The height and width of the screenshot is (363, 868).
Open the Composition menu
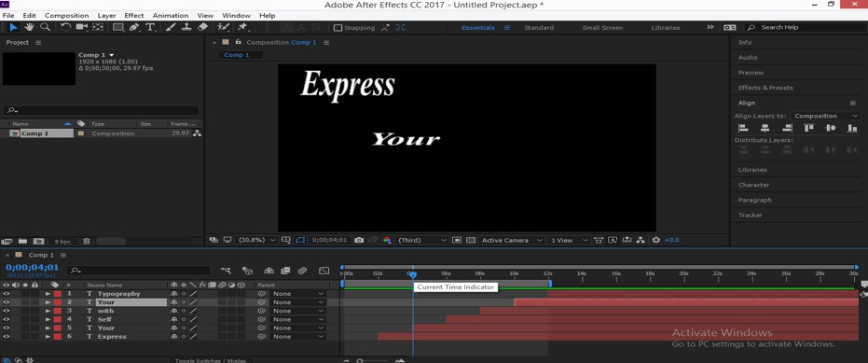click(66, 16)
